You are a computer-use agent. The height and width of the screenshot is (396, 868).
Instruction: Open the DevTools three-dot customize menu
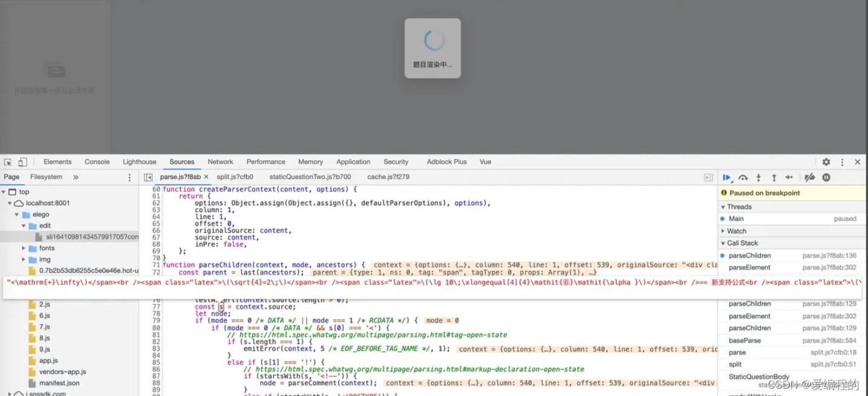tap(842, 162)
